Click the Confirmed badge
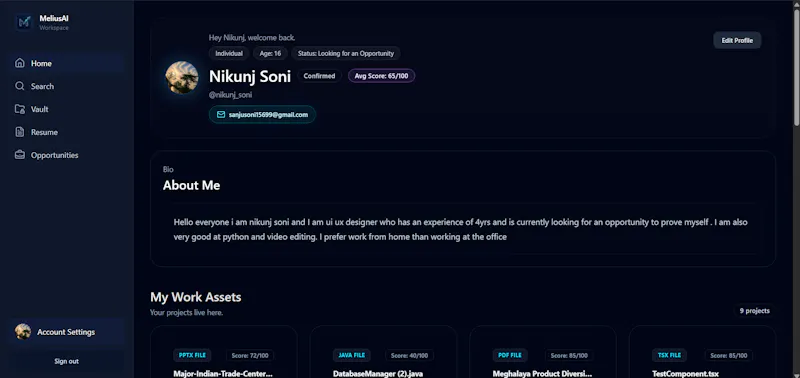This screenshot has height=378, width=800. (319, 76)
